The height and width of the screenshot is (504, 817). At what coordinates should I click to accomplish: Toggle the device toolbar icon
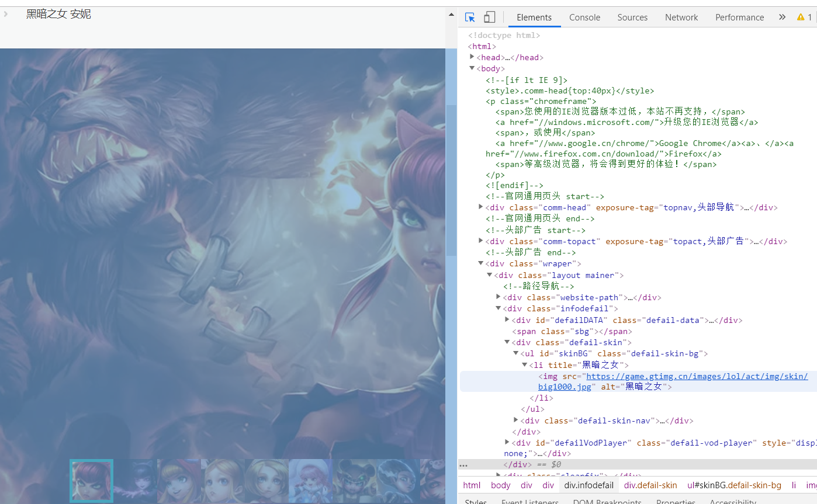(x=490, y=18)
